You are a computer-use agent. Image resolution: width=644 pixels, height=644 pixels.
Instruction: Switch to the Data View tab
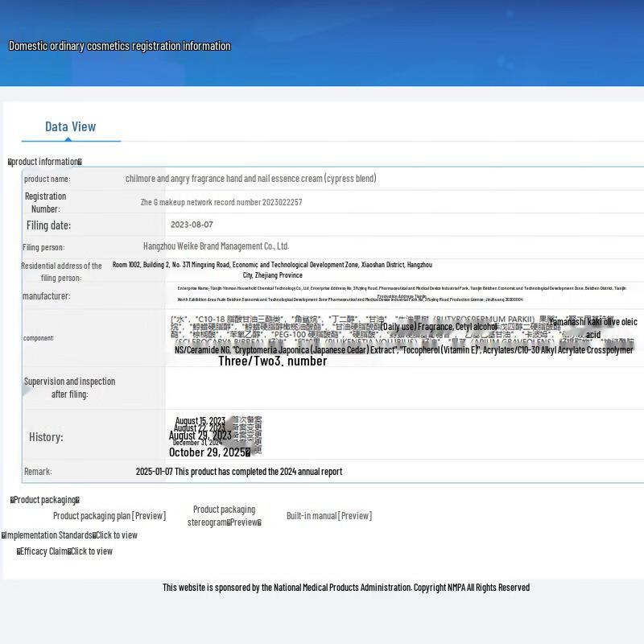click(70, 126)
